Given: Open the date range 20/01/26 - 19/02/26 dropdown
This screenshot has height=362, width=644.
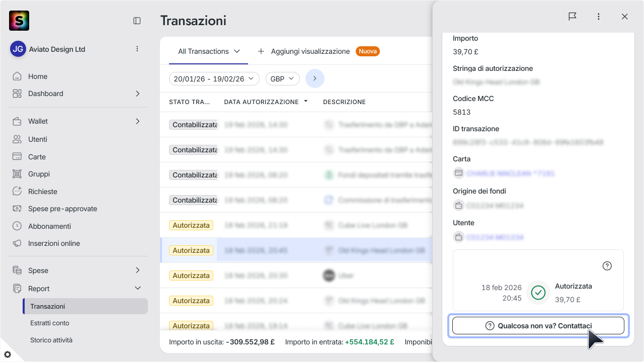Looking at the screenshot, I should [214, 79].
